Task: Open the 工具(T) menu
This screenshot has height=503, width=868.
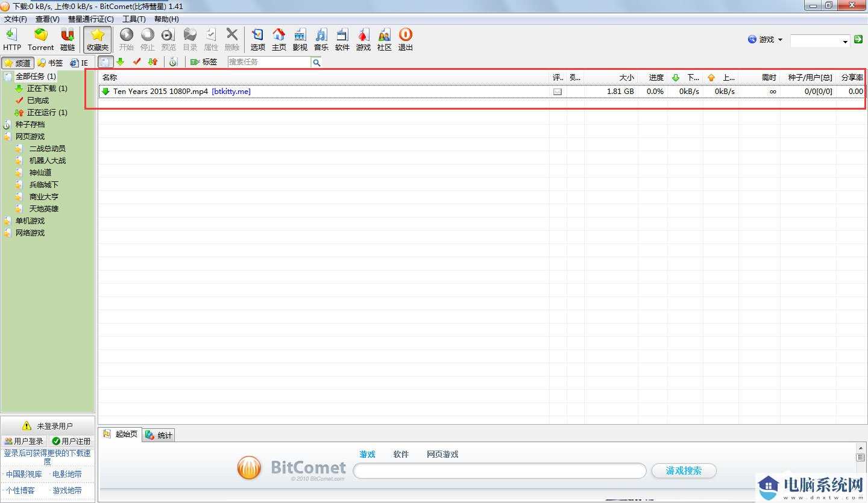Action: [134, 19]
